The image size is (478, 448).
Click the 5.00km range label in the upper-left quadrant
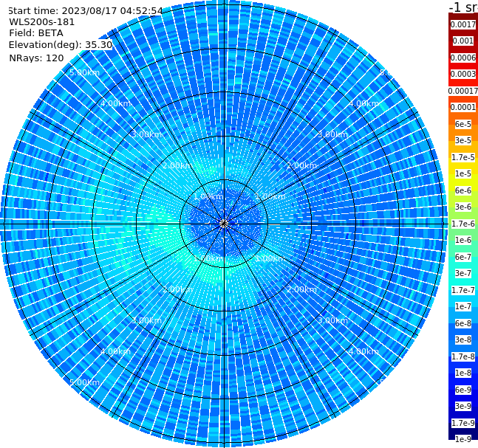pyautogui.click(x=84, y=72)
